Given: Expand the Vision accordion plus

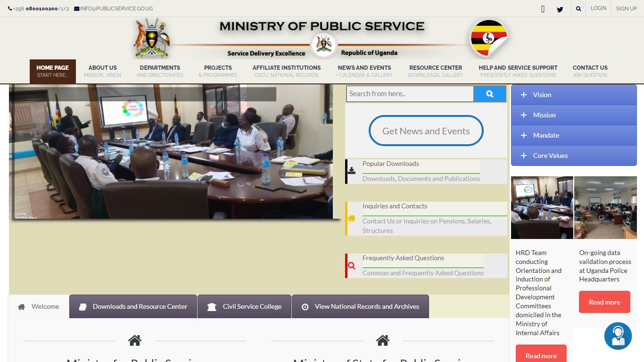Looking at the screenshot, I should pyautogui.click(x=523, y=95).
